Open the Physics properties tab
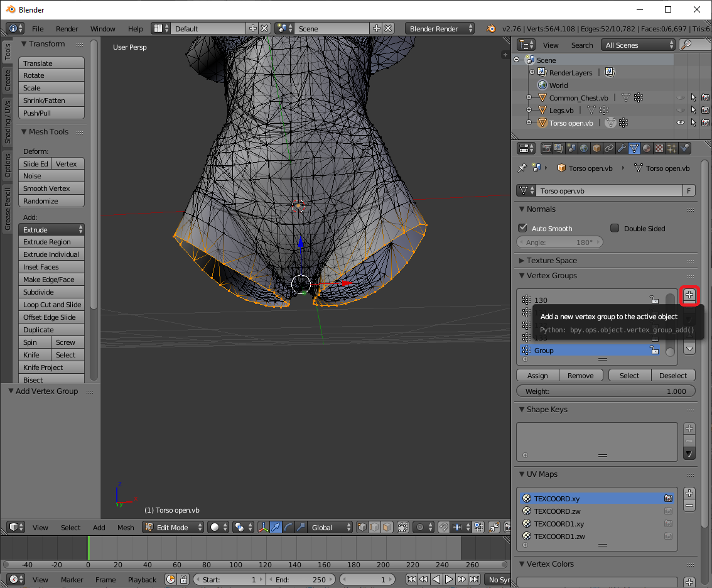The width and height of the screenshot is (712, 588). coord(685,148)
